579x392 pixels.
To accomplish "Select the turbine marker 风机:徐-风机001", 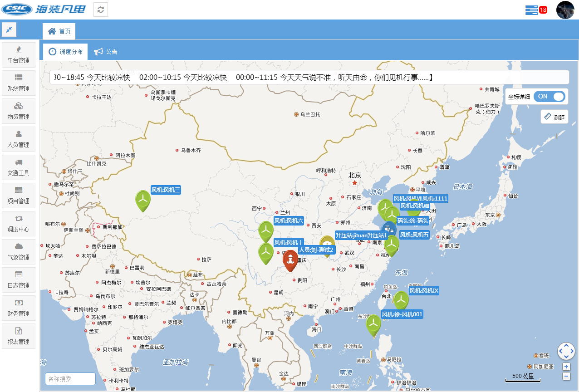I will click(373, 324).
